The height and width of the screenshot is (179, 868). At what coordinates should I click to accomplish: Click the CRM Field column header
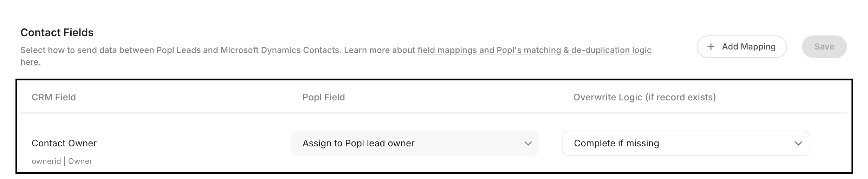[x=54, y=97]
